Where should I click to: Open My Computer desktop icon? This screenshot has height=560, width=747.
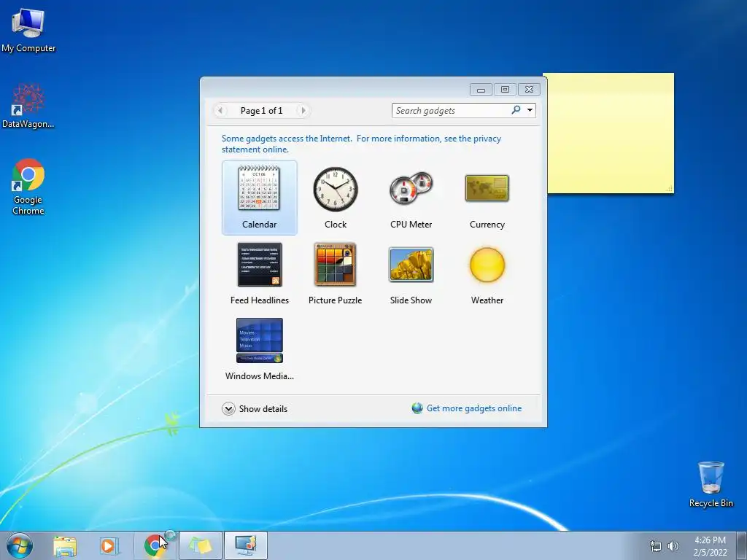[28, 29]
